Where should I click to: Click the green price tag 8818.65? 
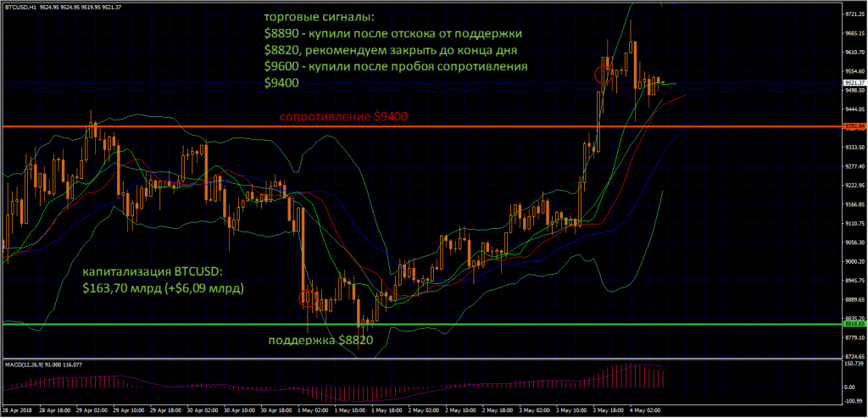(x=854, y=323)
